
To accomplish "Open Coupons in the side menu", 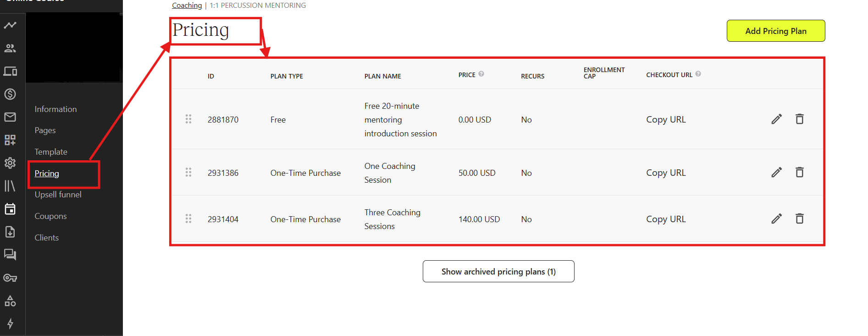I will coord(50,216).
